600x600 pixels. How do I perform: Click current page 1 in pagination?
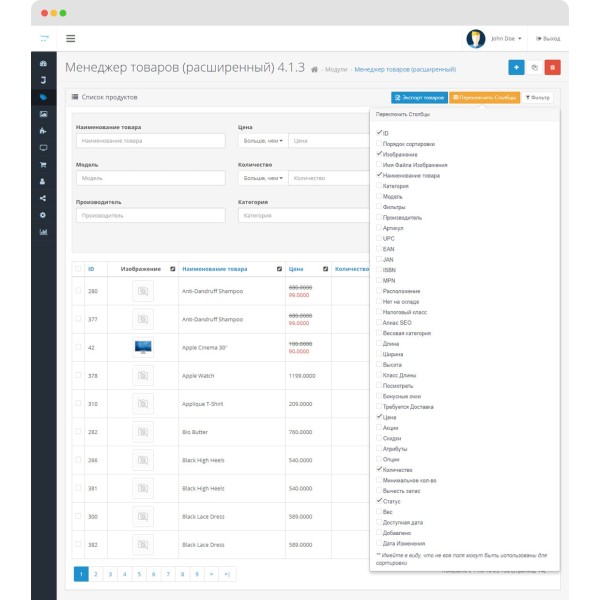(81, 574)
